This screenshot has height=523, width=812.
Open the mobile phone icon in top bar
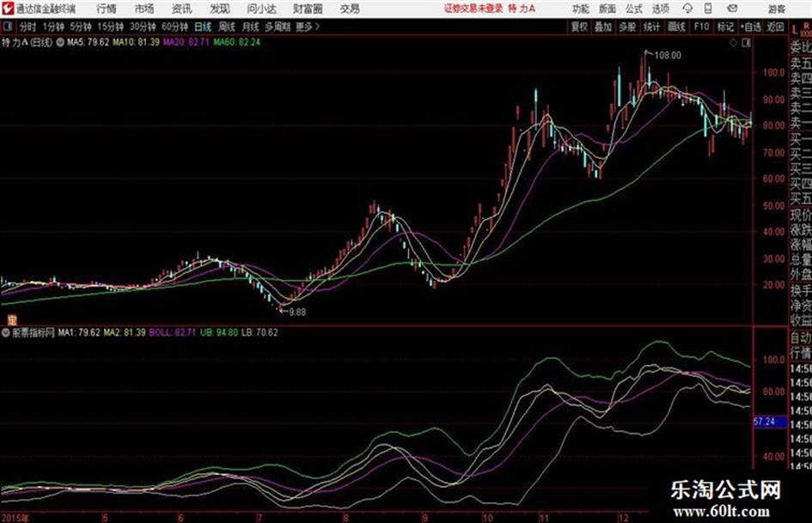(708, 9)
